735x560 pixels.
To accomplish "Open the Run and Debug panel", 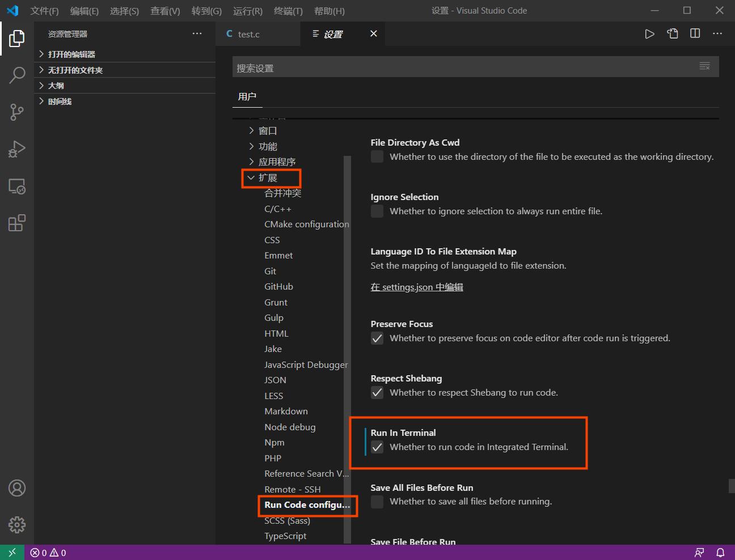I will click(x=16, y=149).
